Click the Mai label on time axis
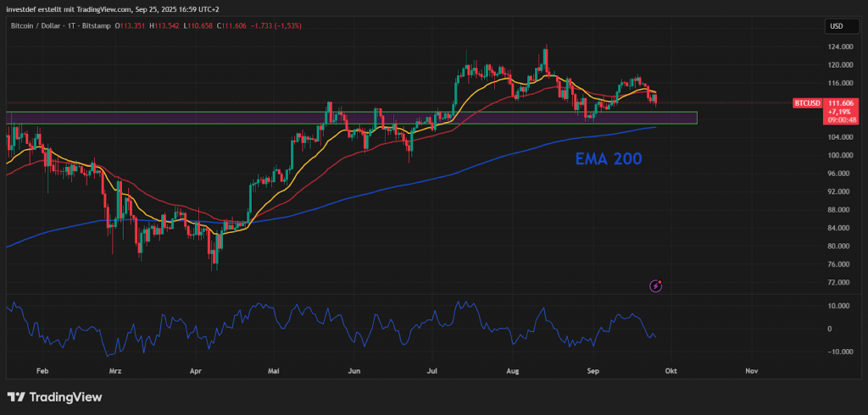Screen dimensions: 868x415 (x=274, y=371)
